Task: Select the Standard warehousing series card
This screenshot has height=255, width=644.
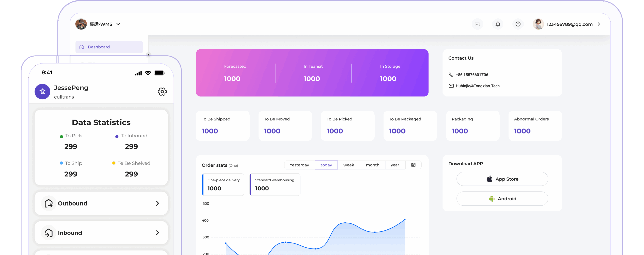Action: (275, 184)
